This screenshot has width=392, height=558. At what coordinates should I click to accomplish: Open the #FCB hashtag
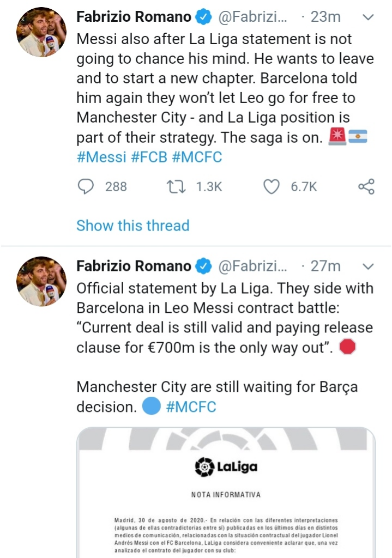[149, 157]
